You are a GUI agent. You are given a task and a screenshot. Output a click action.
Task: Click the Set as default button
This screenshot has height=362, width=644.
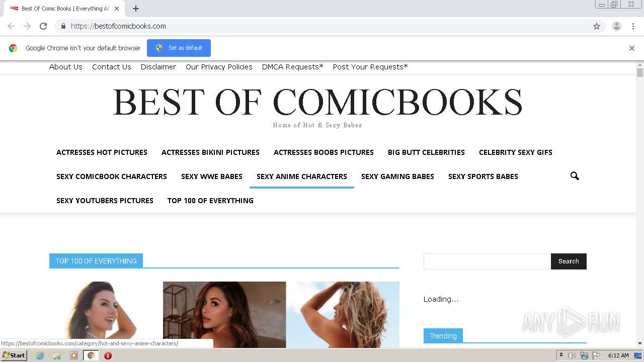[x=179, y=48]
